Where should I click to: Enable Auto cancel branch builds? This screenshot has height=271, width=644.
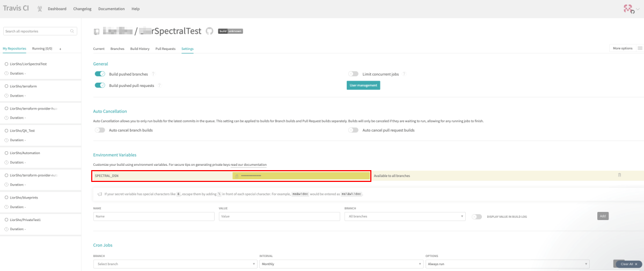tap(100, 130)
